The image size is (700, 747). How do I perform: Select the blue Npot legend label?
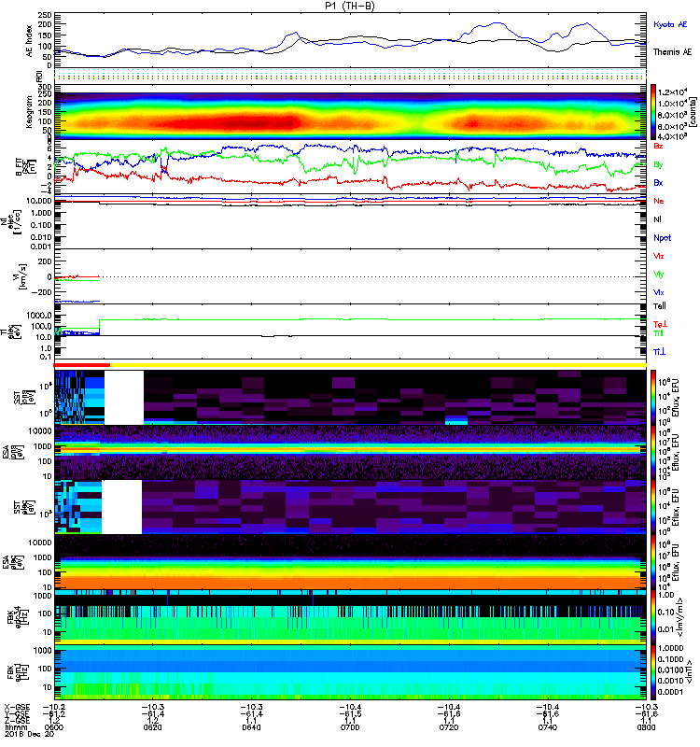coord(662,238)
